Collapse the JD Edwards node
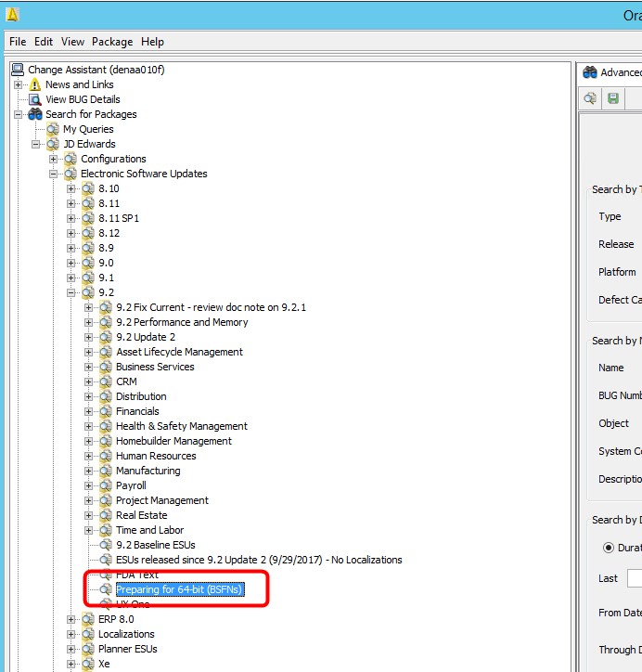The image size is (642, 672). 35,145
